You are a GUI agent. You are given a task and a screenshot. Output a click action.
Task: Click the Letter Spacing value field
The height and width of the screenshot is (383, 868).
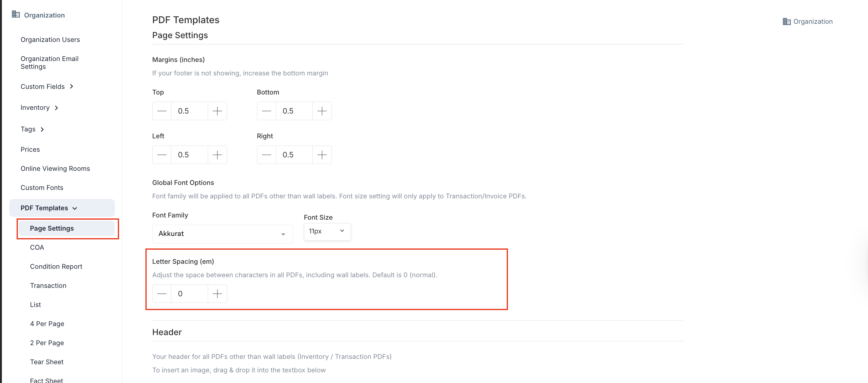189,294
